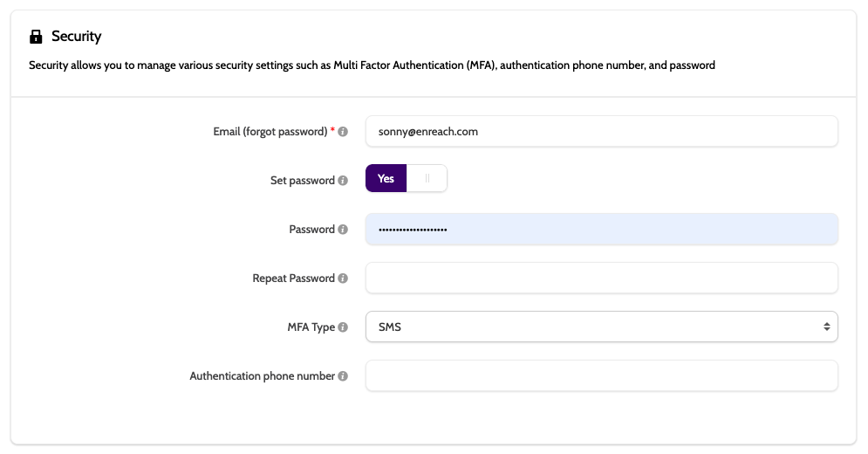Click the Authentication phone number input
The width and height of the screenshot is (868, 454).
(x=602, y=375)
